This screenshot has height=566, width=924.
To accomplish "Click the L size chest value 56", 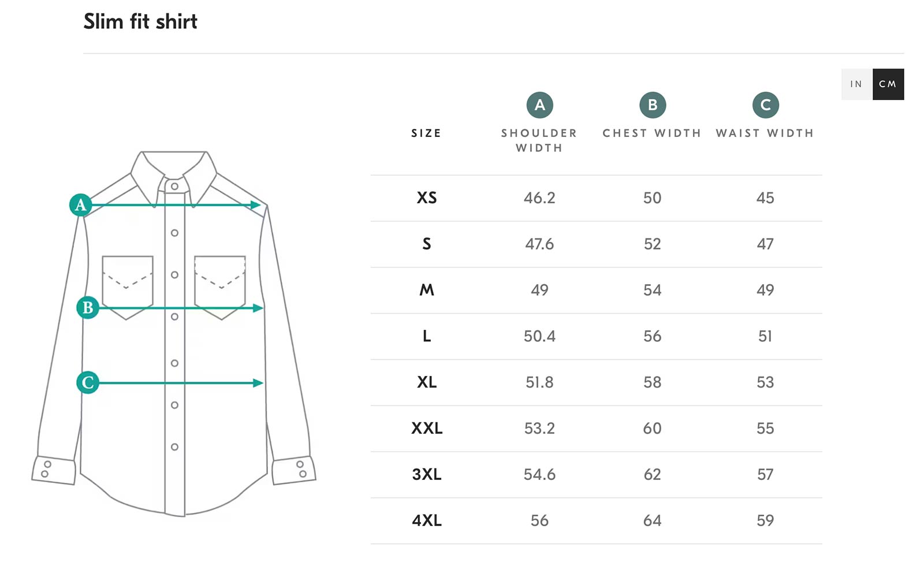I will pyautogui.click(x=652, y=336).
